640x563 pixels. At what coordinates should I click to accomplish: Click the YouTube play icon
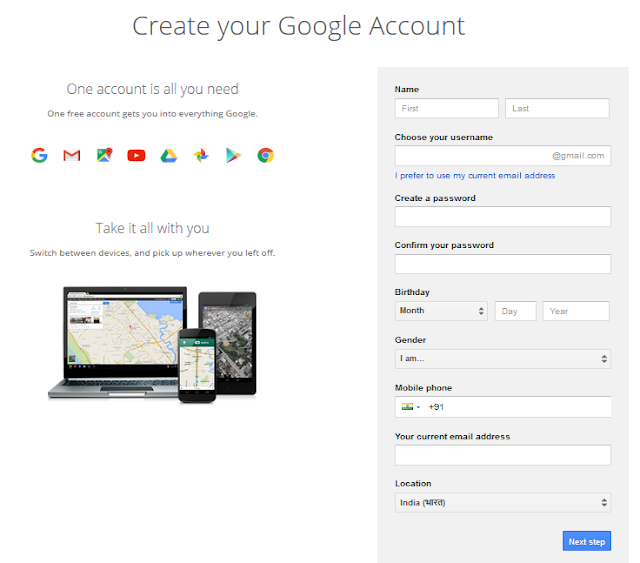(x=136, y=156)
